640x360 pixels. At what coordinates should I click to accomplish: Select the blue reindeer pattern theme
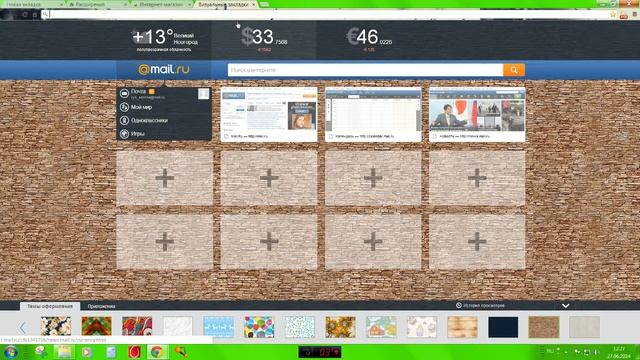click(218, 327)
